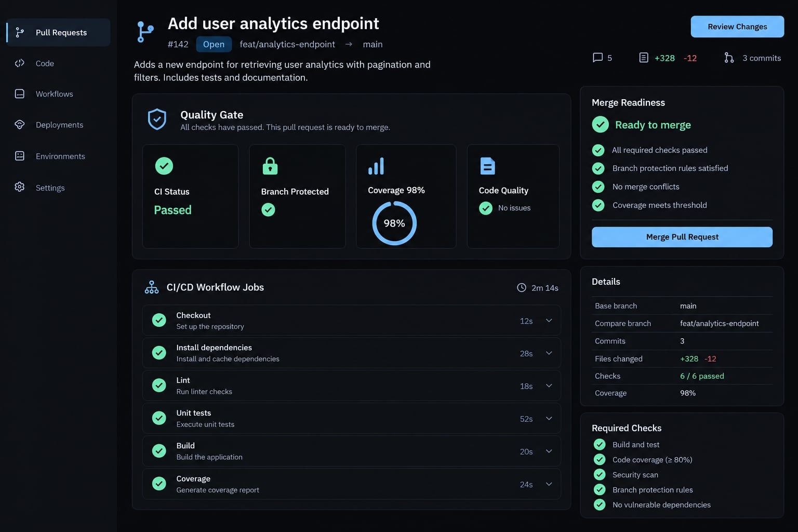798x532 pixels.
Task: Expand the Install dependencies job
Action: pos(549,353)
